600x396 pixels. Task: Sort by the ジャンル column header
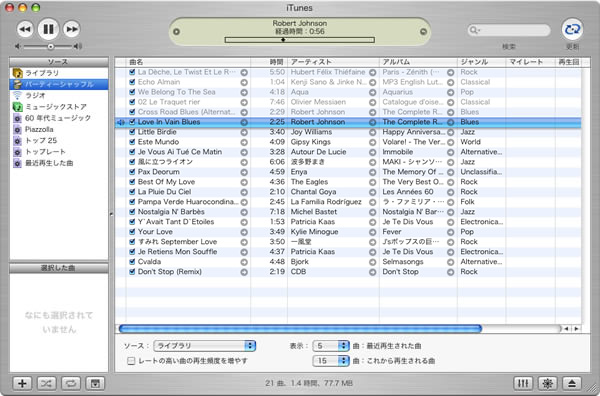point(482,62)
